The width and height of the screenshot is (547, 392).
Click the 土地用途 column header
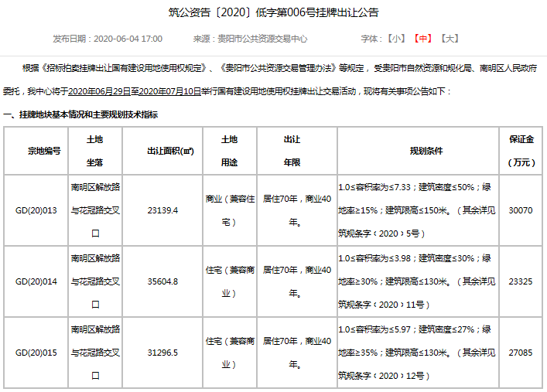229,151
